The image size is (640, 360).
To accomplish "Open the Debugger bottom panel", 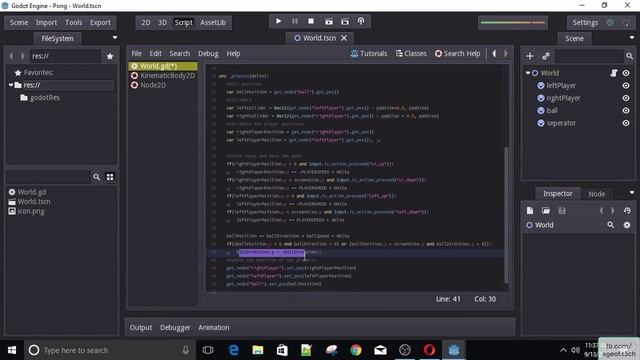I will click(x=175, y=327).
